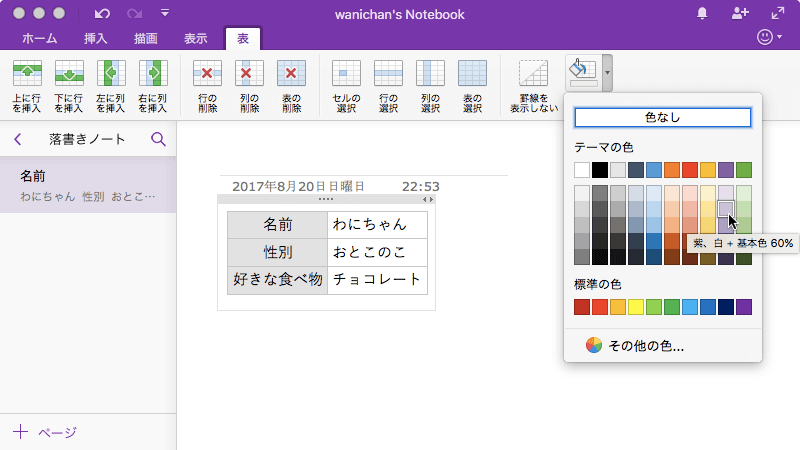Pick black theme color swatch
Image resolution: width=800 pixels, height=450 pixels.
click(x=600, y=170)
